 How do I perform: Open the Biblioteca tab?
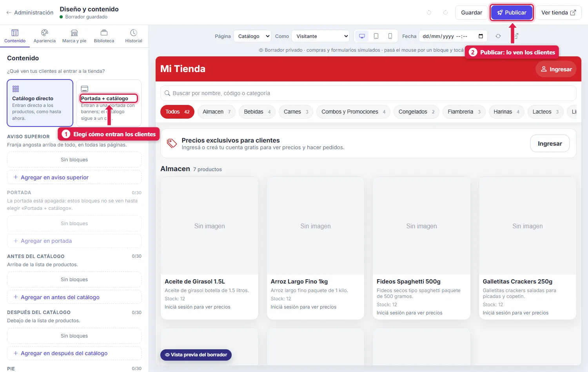pos(104,36)
